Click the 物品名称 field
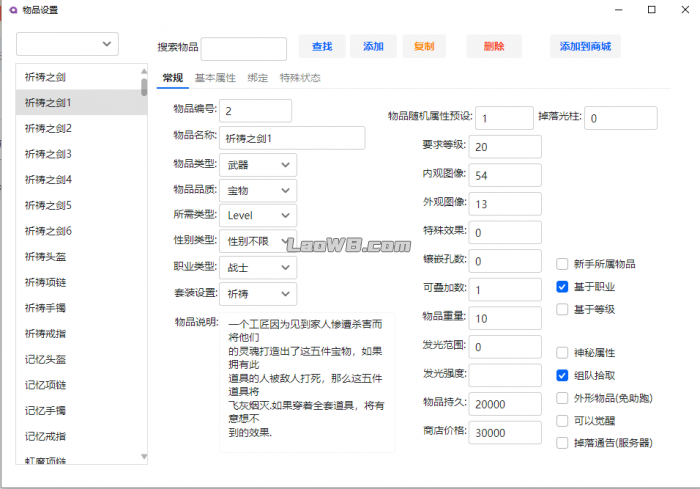The height and width of the screenshot is (489, 700). click(x=292, y=138)
